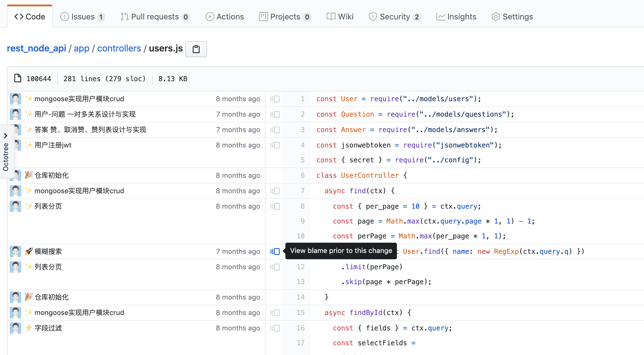Click file mode 100644 text

pos(39,79)
